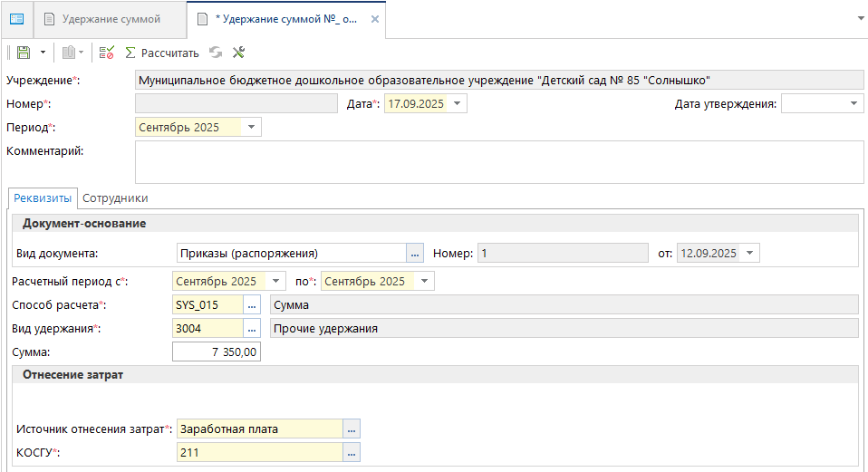This screenshot has width=868, height=472.
Task: Close the active Удержание суммой № tab
Action: [x=376, y=19]
